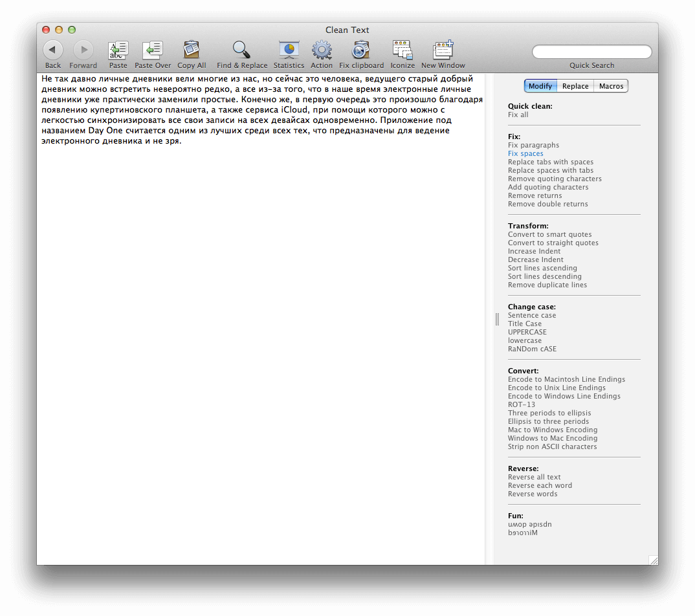Screen dimensions: 695x616
Task: Click Sort lines descending
Action: 545,276
